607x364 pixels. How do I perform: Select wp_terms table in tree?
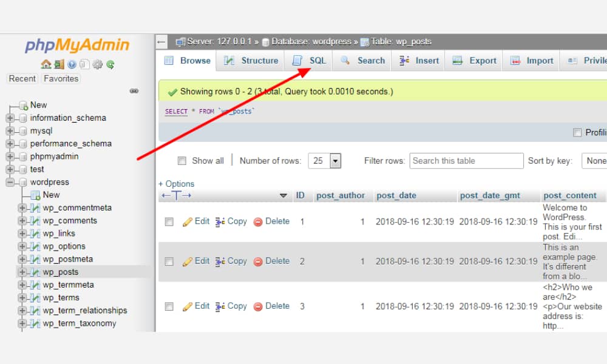click(x=61, y=298)
